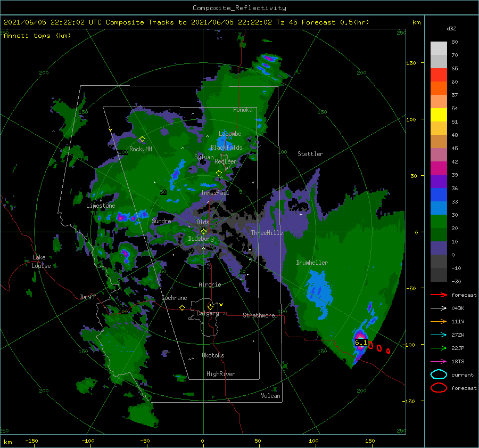The image size is (479, 448).
Task: Pick the 54 dBZ yellow color swatch
Action: [439, 115]
